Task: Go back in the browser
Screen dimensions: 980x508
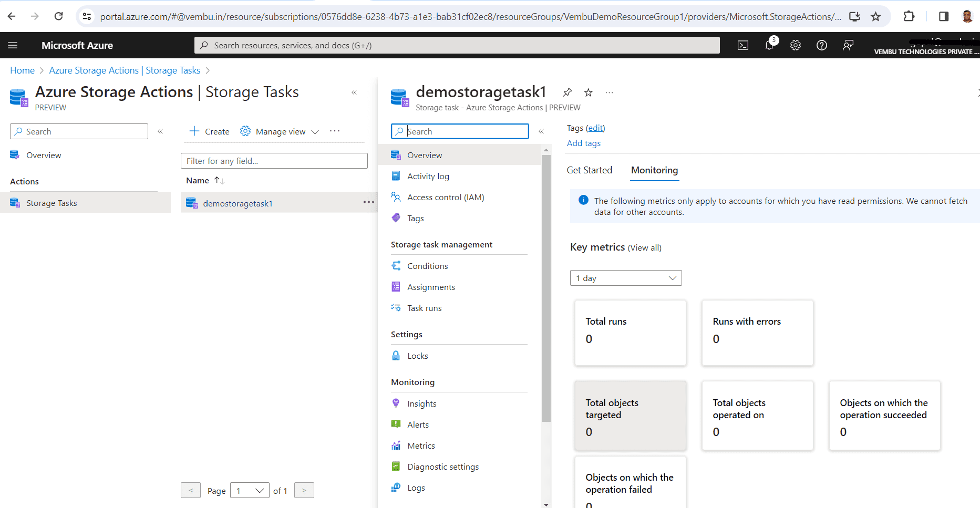Action: (x=12, y=16)
